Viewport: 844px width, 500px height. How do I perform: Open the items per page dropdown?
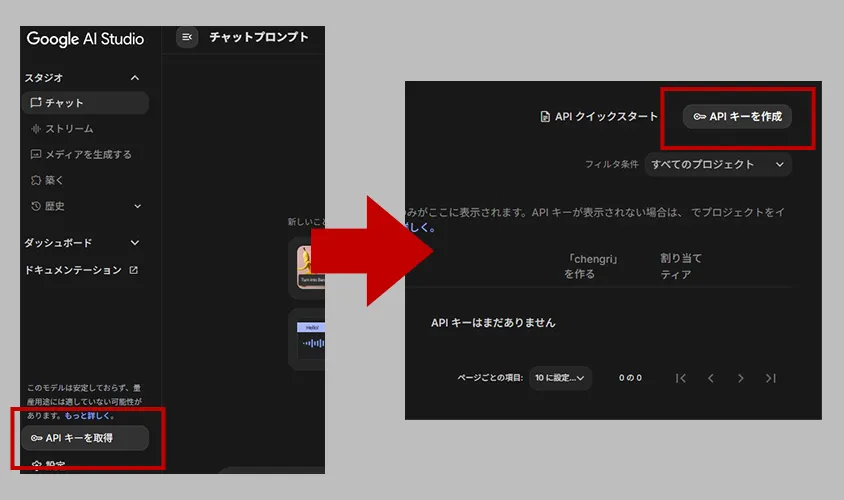(x=560, y=378)
